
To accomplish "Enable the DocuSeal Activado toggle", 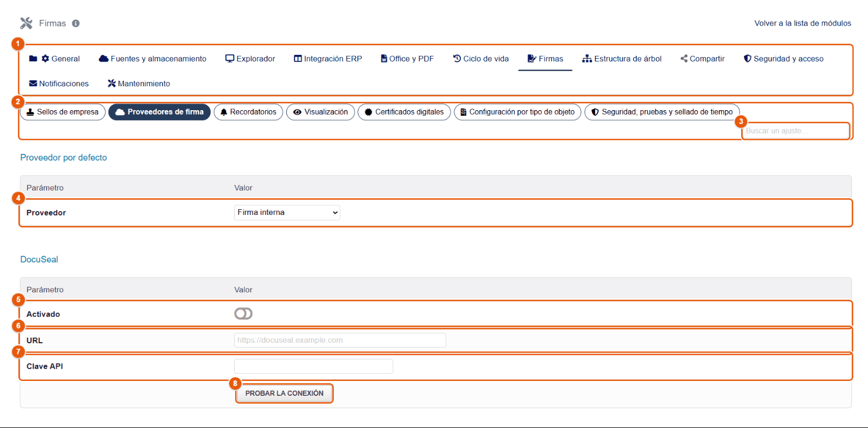I will tap(244, 314).
